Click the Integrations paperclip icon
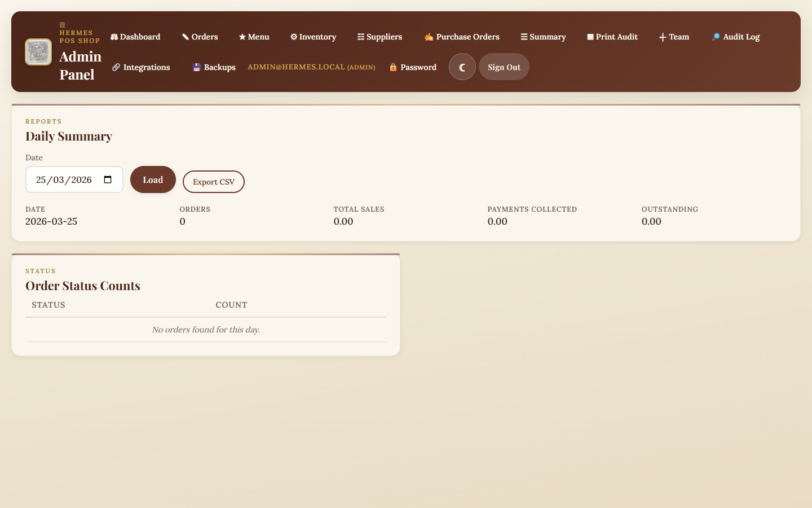This screenshot has width=812, height=508. click(x=116, y=67)
